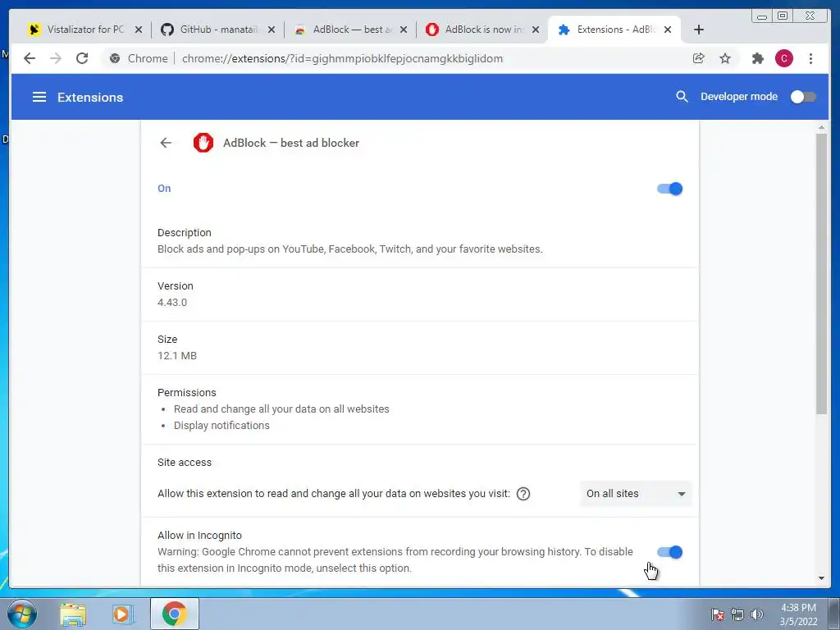Open the Chrome profile avatar C
The width and height of the screenshot is (840, 630).
783,58
